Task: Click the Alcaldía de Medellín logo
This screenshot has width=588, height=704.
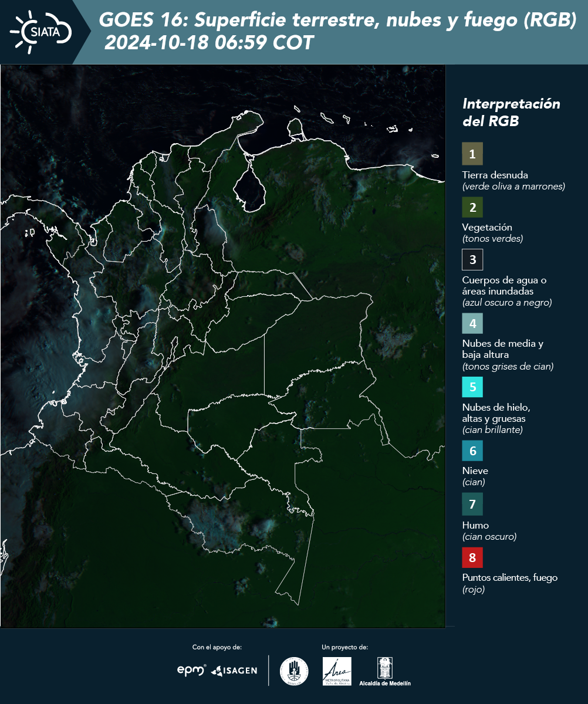Action: tap(385, 671)
